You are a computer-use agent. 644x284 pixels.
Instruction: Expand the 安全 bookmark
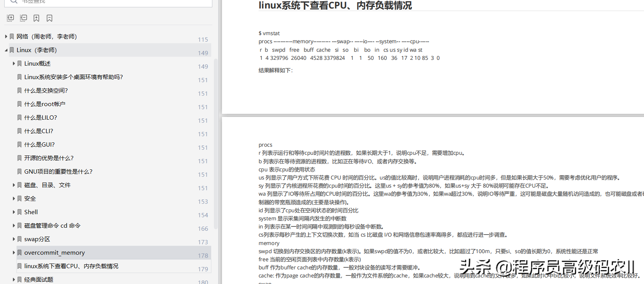tap(13, 198)
